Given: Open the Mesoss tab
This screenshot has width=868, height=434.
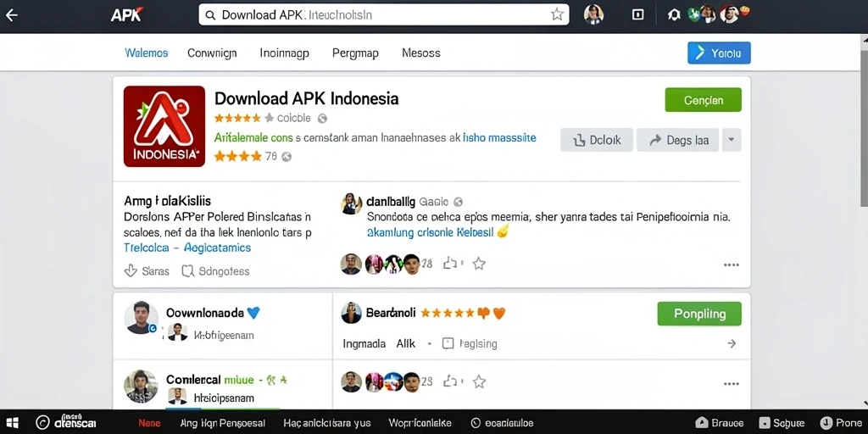Looking at the screenshot, I should pos(420,53).
